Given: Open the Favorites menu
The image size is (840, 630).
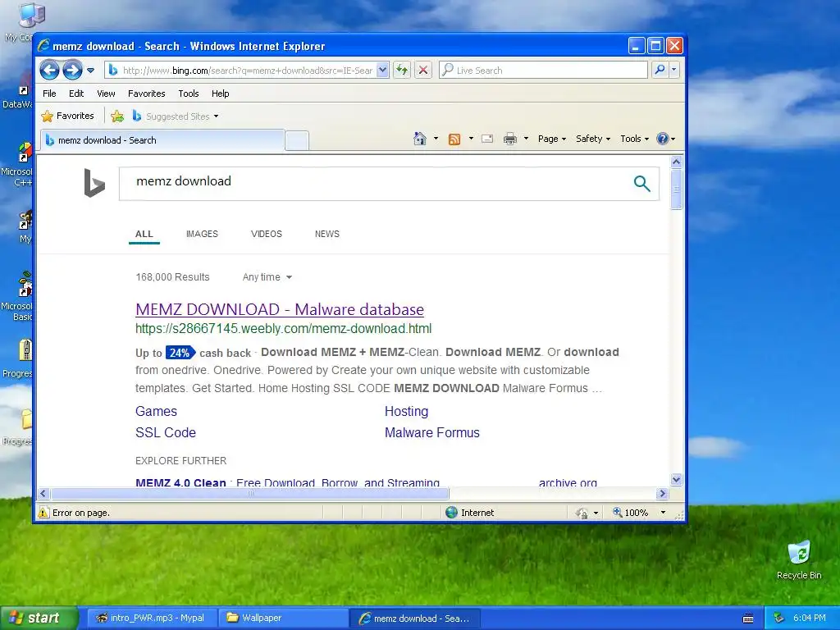Looking at the screenshot, I should tap(146, 94).
